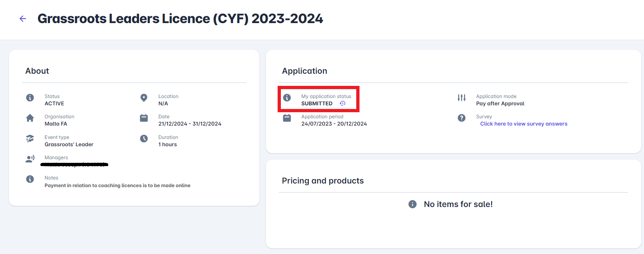Click the Malta FA organisation name
Image resolution: width=644 pixels, height=254 pixels.
[x=56, y=124]
